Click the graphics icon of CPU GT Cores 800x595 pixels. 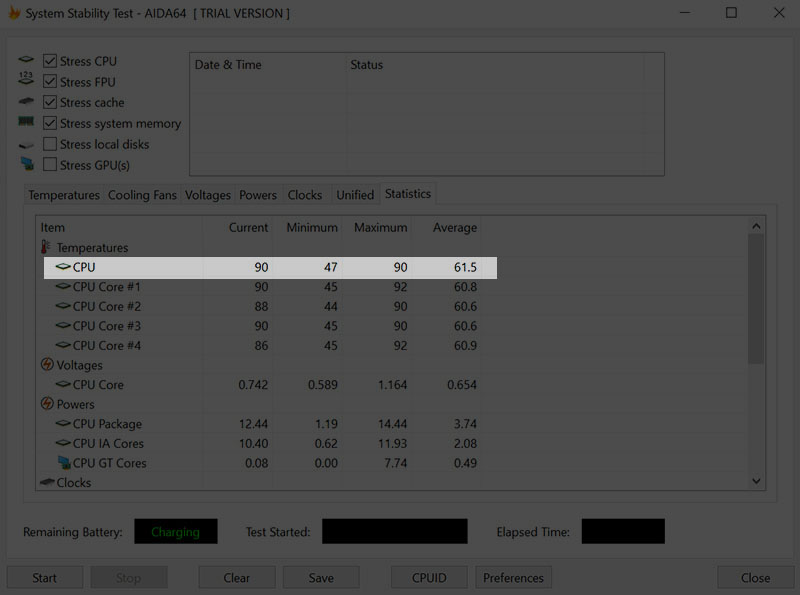pos(64,462)
